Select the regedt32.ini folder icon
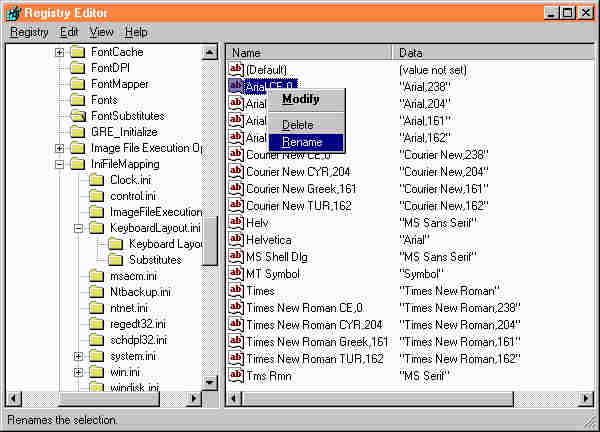The height and width of the screenshot is (432, 600). (x=96, y=324)
